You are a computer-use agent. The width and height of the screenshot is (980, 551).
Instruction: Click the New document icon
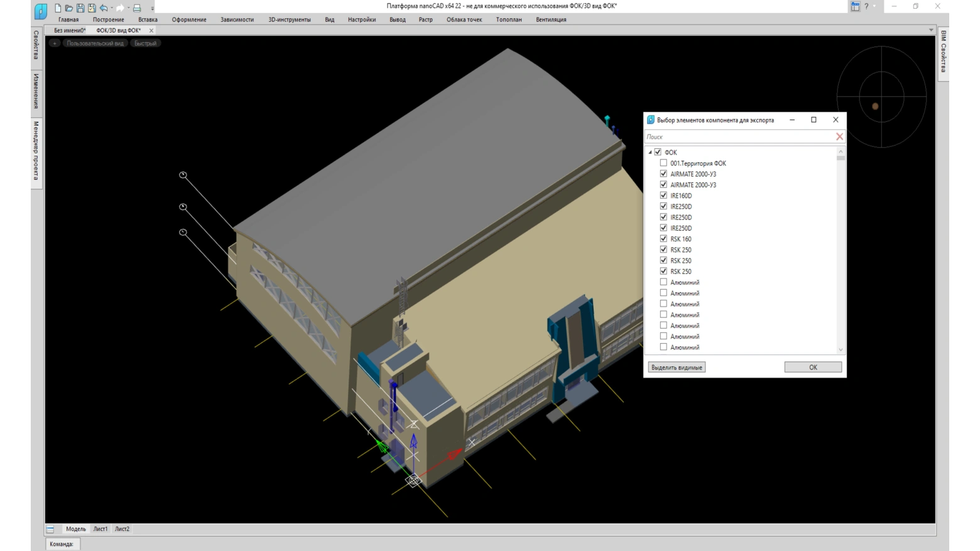(x=58, y=8)
